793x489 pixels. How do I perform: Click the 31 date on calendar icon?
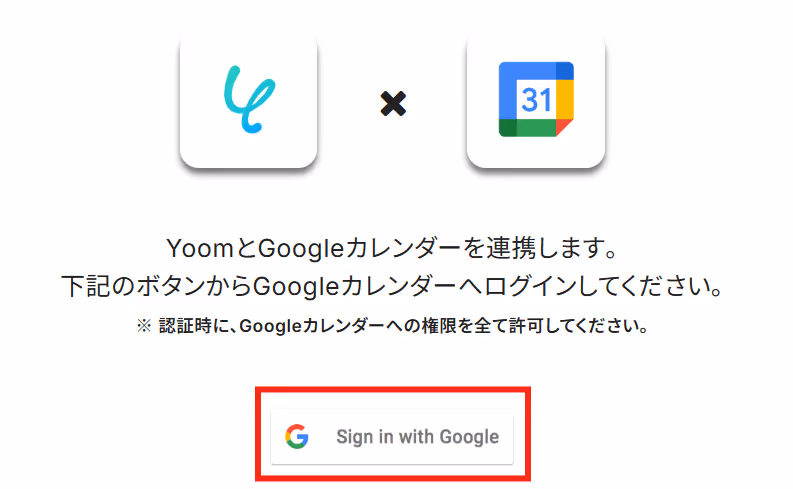536,100
